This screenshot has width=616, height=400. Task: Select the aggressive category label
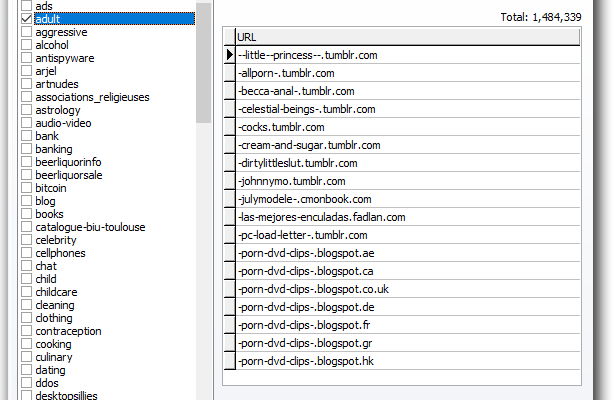click(x=61, y=32)
